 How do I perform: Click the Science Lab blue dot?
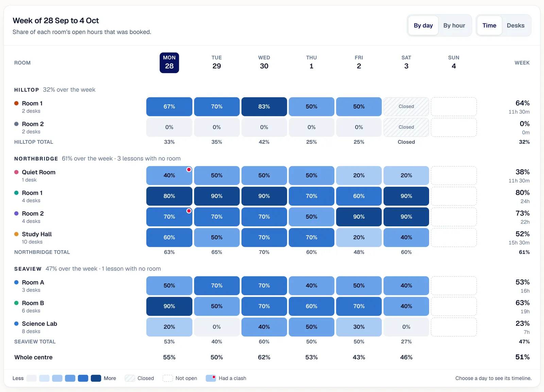coord(16,324)
